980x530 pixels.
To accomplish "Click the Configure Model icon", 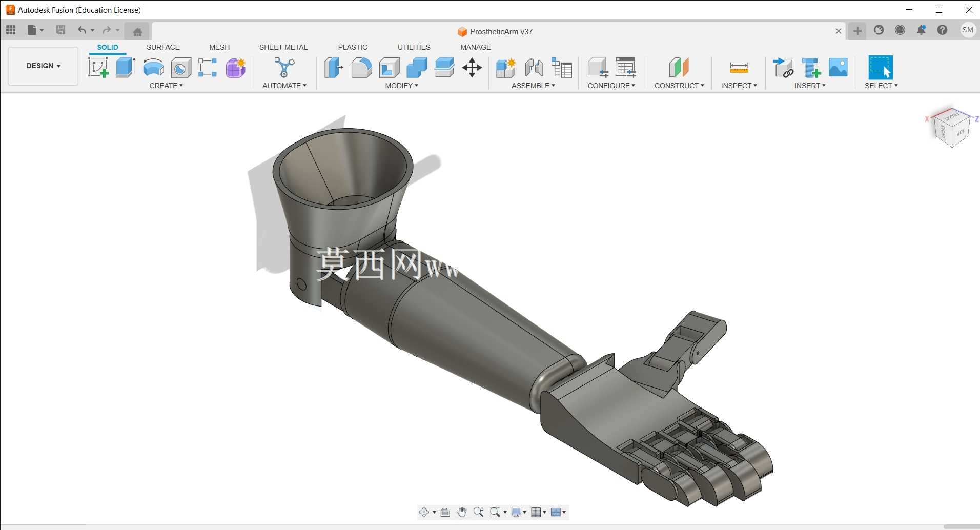I will click(598, 68).
